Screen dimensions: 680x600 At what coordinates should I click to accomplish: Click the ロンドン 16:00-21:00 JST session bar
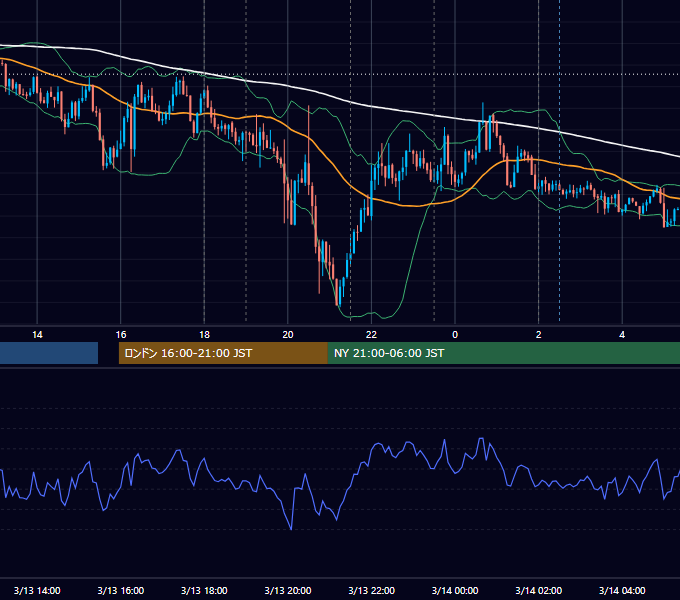pyautogui.click(x=223, y=353)
